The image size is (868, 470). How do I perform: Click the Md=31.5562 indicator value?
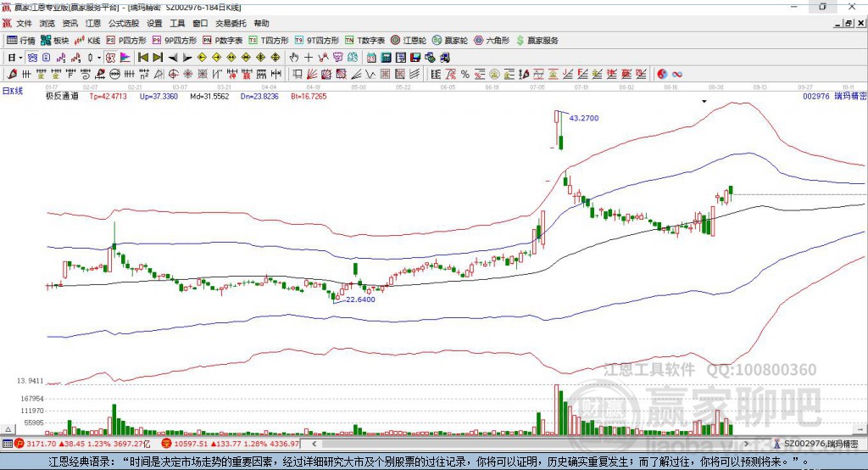click(x=209, y=96)
